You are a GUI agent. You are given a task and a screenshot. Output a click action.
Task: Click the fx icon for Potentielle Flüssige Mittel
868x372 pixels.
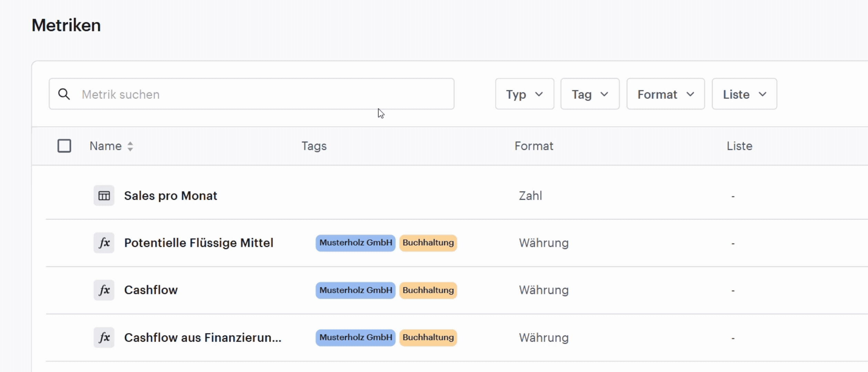(104, 243)
